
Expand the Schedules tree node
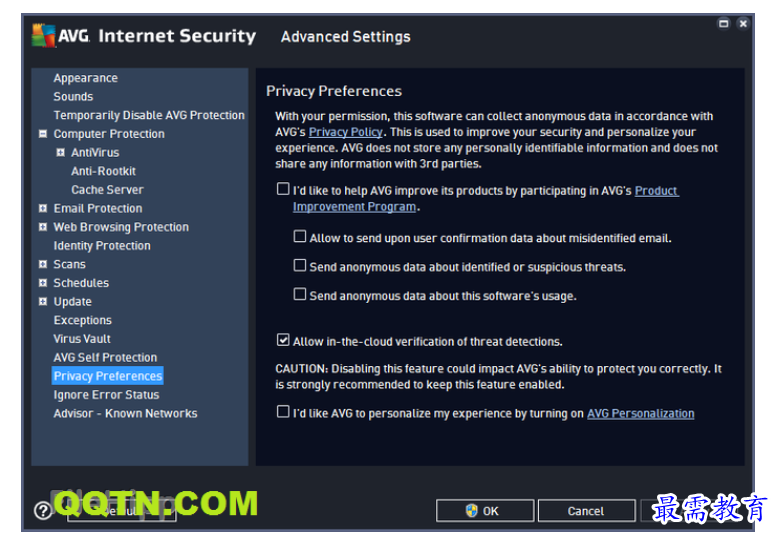click(x=43, y=283)
